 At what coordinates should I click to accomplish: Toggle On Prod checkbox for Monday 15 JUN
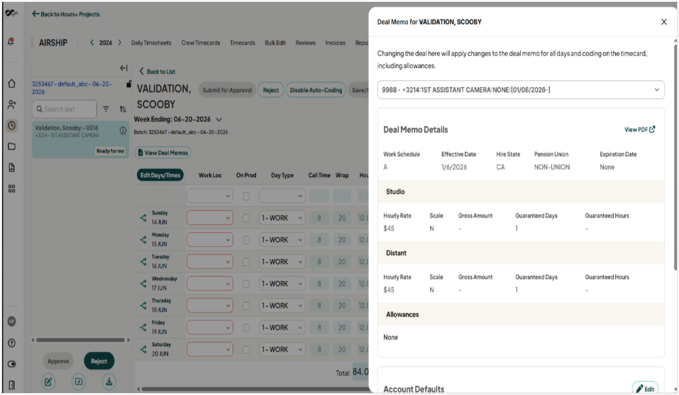pos(246,240)
